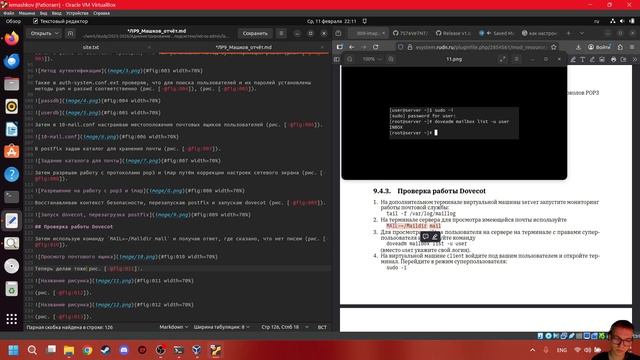Toggle fullscreen in the 11.png viewer
This screenshot has height=360, width=640.
pyautogui.click(x=502, y=59)
